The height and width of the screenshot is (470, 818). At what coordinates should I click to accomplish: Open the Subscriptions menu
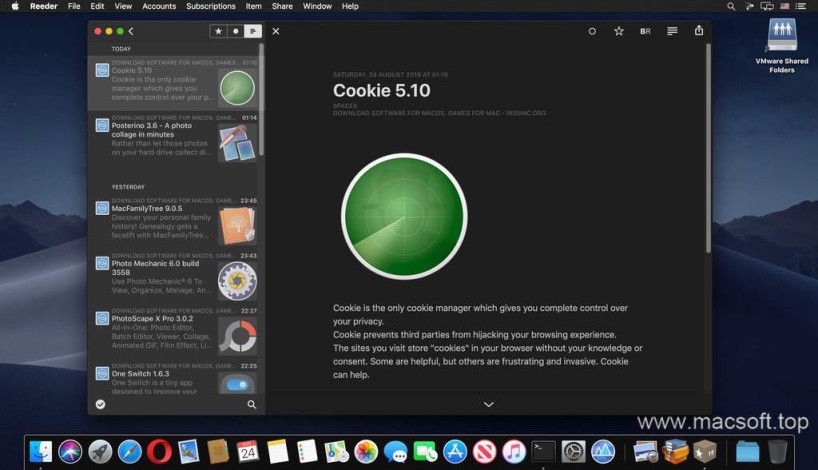point(211,6)
